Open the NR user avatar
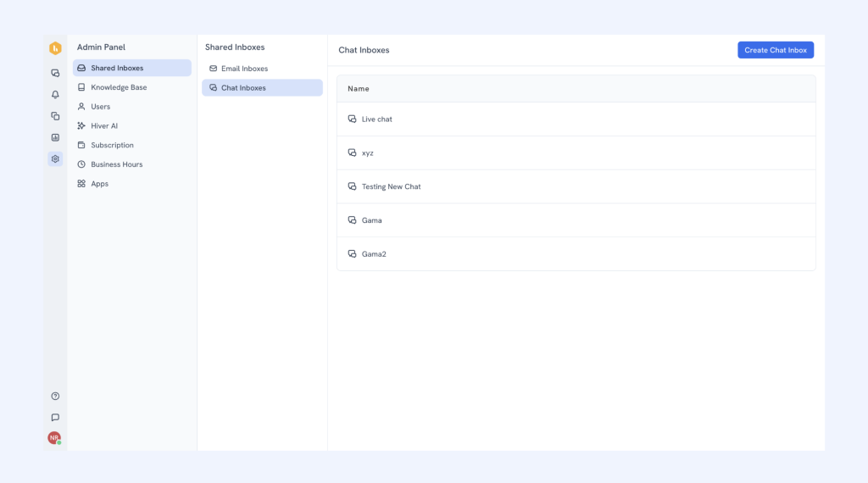 pyautogui.click(x=54, y=438)
